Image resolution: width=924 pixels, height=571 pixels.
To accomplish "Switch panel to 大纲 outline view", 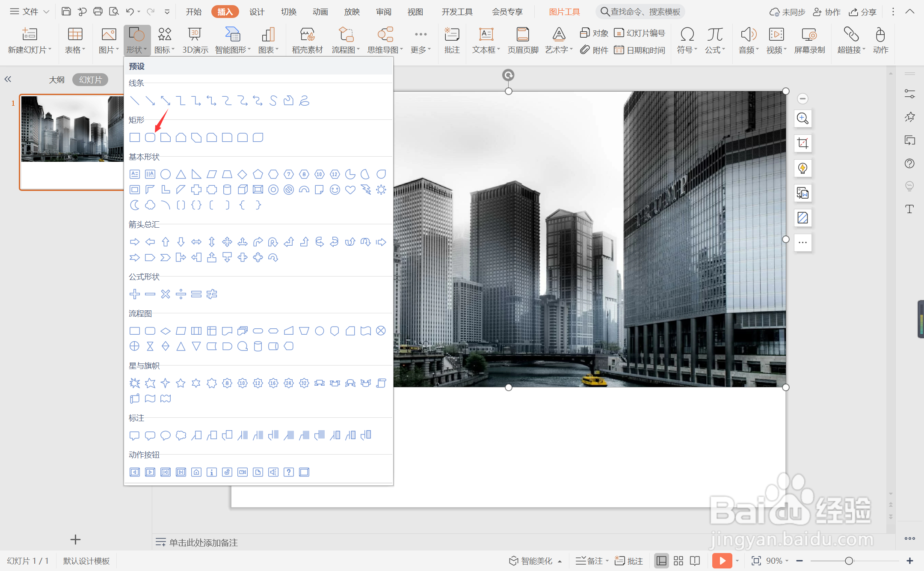I will pos(56,80).
